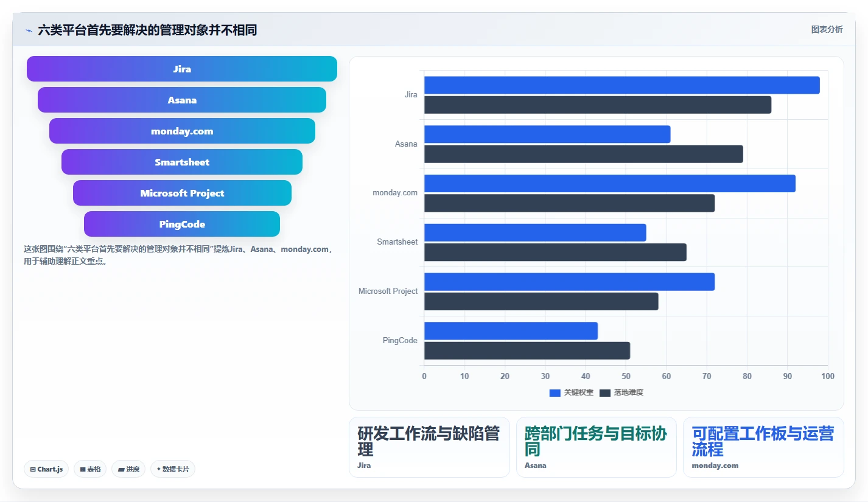
Task: Select the Smartsheet funnel stage
Action: [182, 162]
